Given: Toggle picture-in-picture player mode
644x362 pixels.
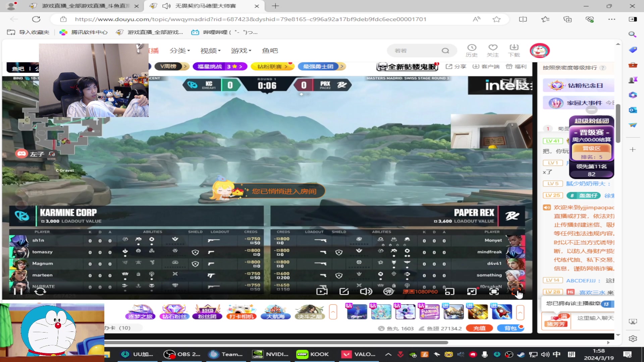Looking at the screenshot, I should point(472,292).
